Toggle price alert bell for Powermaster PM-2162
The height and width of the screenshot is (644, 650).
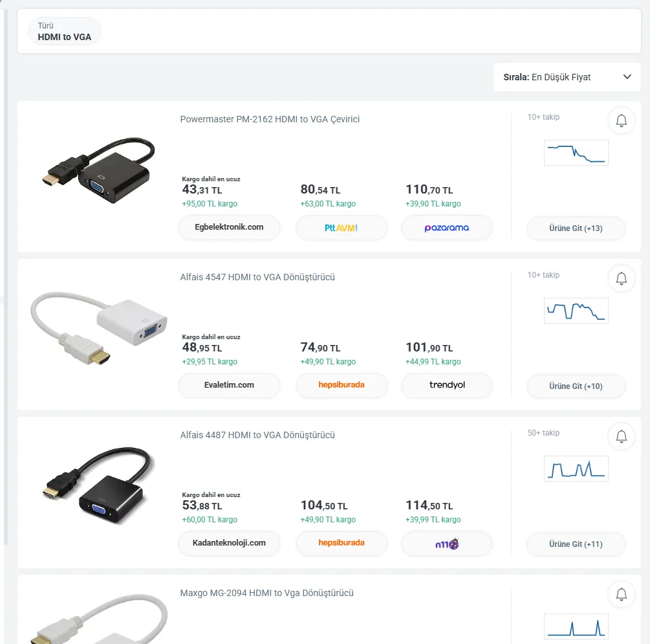coord(621,120)
